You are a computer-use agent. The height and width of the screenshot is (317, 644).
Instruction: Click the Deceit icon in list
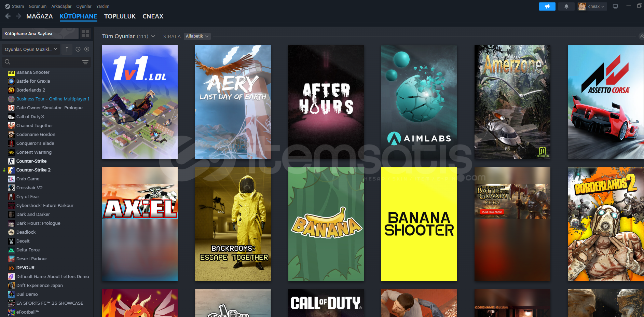(x=11, y=241)
